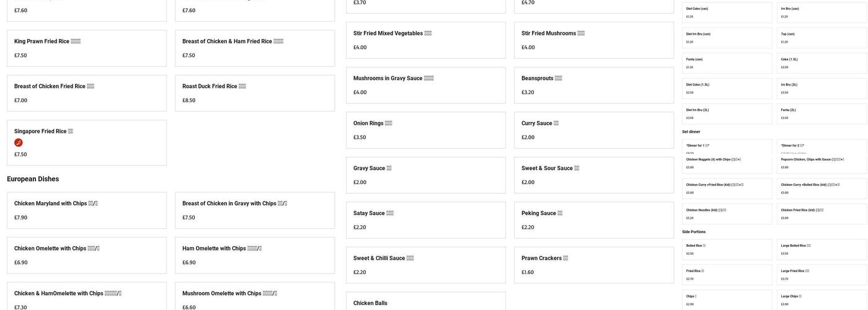
Task: Click the spicy chili icon under Singapore Fried Rice
Action: [19, 143]
